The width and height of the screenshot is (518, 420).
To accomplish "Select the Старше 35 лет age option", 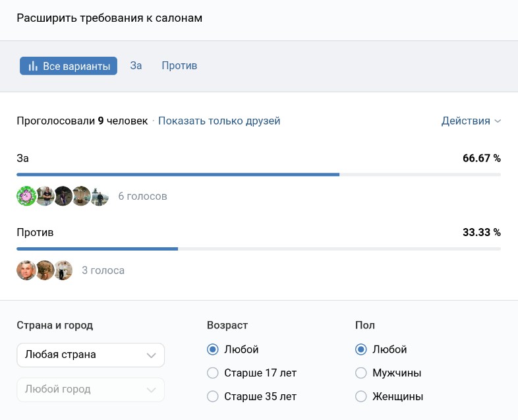I will coord(213,397).
